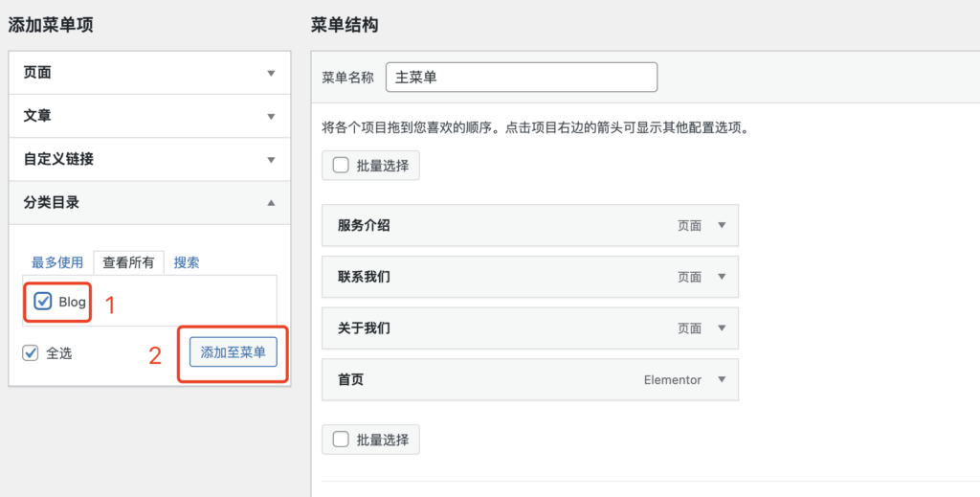Open options arrow for 关于我们 item
Image resolution: width=980 pixels, height=497 pixels.
(722, 328)
